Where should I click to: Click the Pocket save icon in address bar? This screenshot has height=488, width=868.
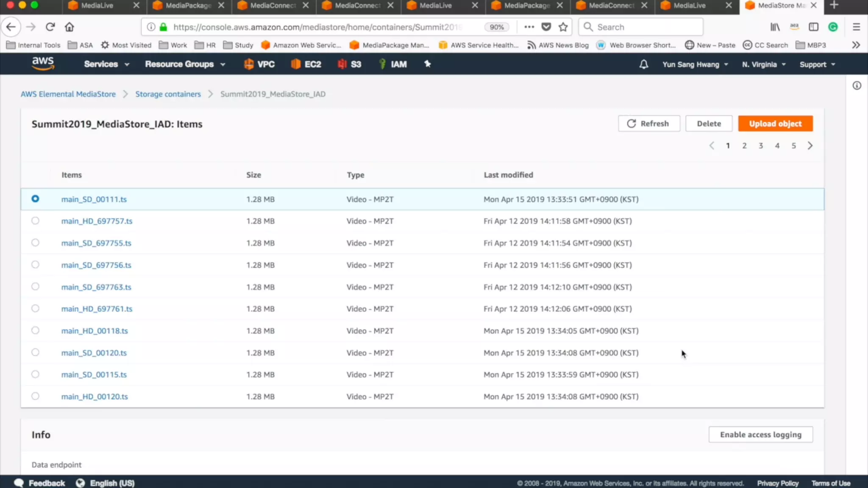coord(546,27)
